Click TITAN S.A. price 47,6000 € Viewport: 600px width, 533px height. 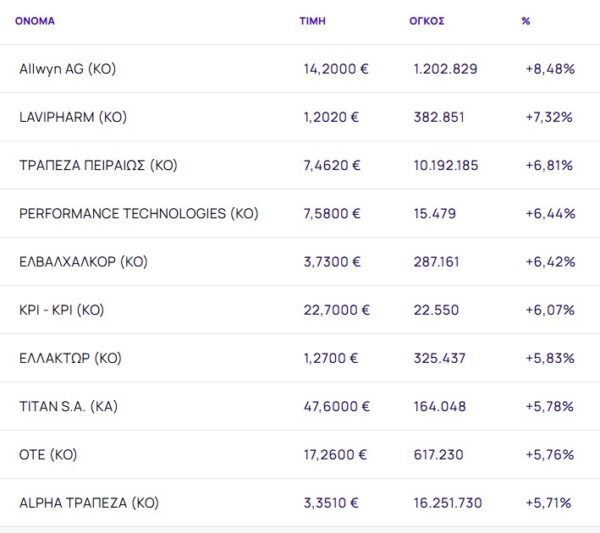coord(337,406)
